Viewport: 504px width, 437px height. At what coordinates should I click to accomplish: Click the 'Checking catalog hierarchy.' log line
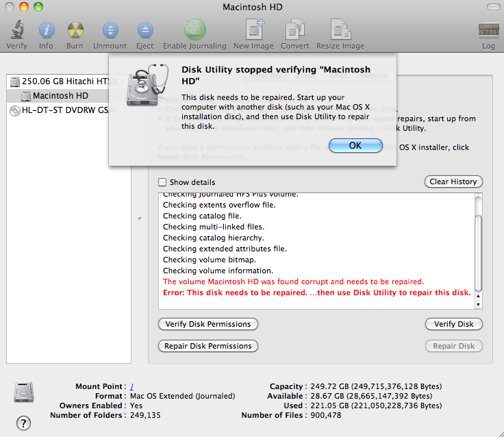tap(214, 238)
